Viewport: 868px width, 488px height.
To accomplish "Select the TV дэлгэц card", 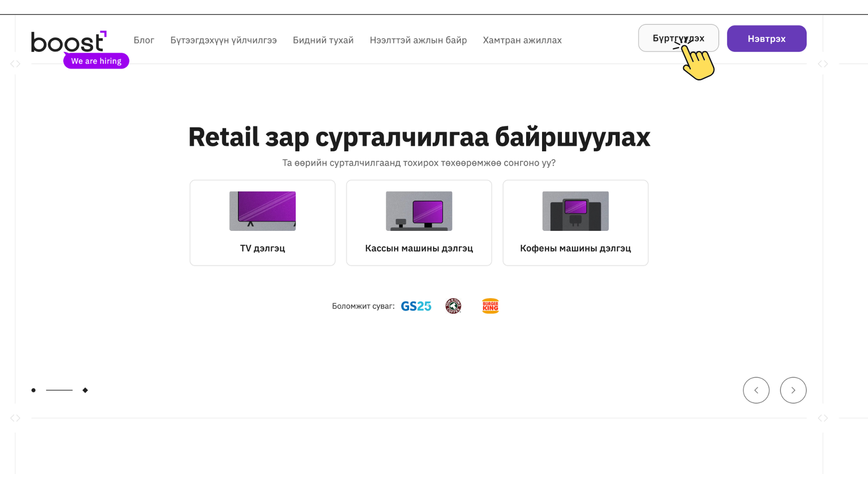I will pyautogui.click(x=262, y=223).
